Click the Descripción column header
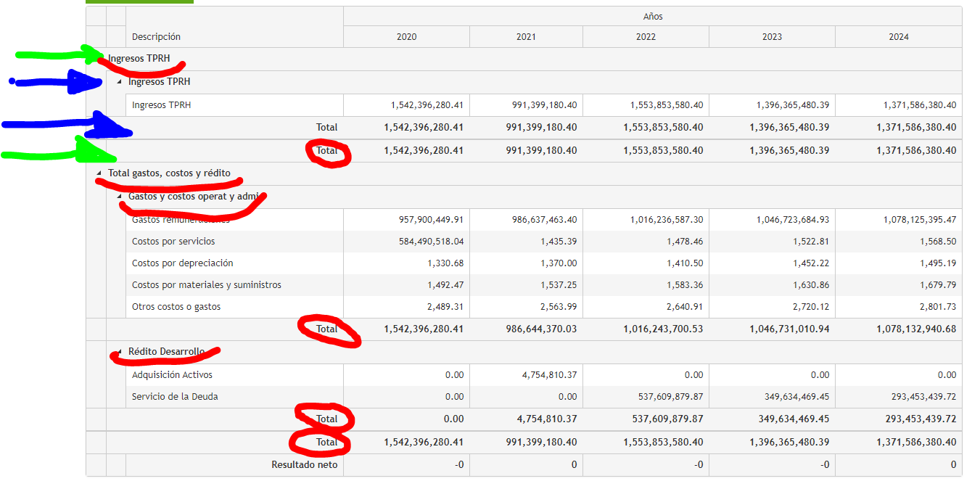980x489 pixels. pos(157,37)
